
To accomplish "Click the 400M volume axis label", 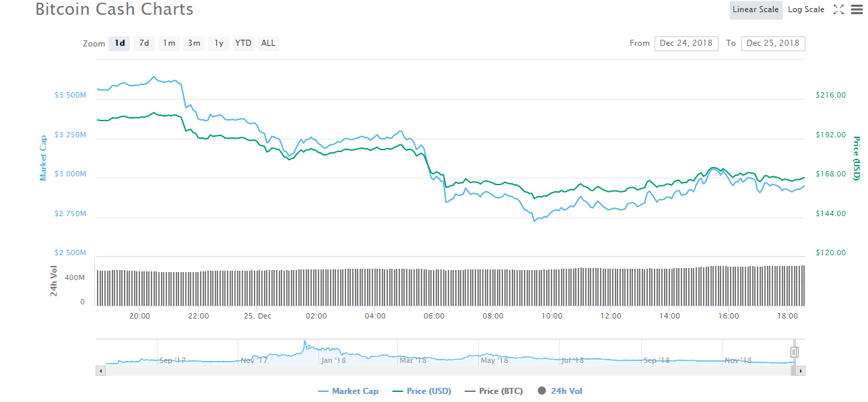I will point(74,277).
